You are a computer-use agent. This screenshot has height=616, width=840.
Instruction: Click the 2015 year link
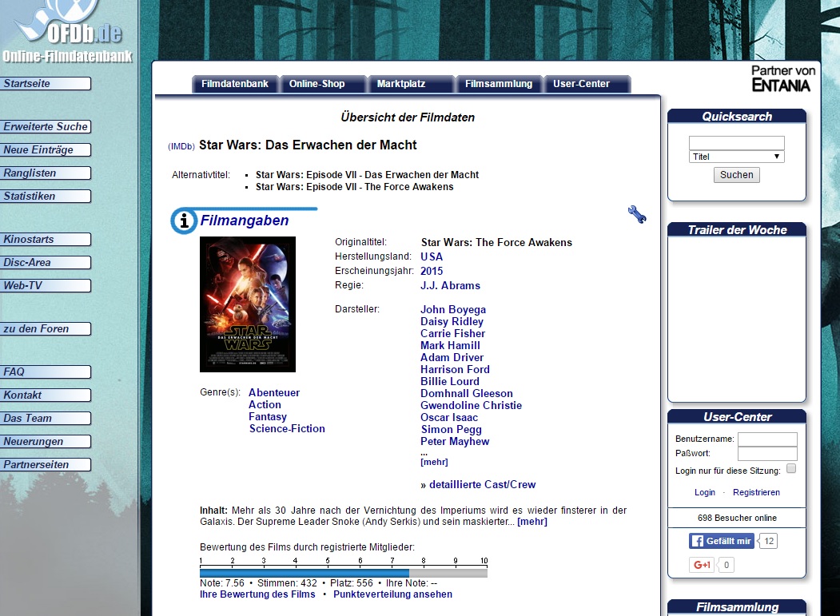click(432, 271)
